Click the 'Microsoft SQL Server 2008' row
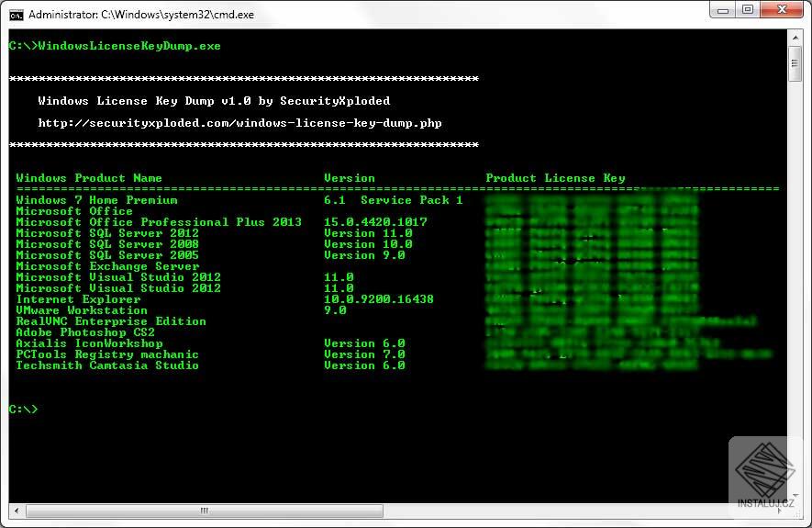812x528 pixels. [107, 244]
